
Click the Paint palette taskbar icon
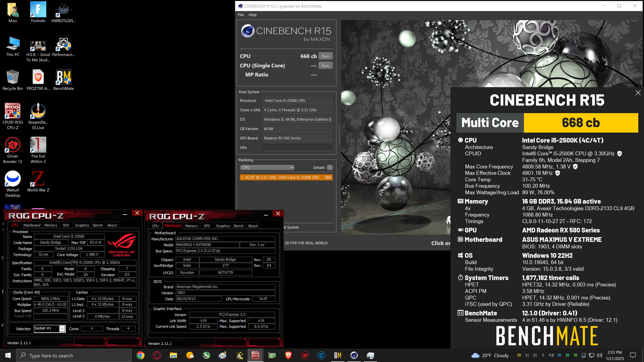coord(223,355)
